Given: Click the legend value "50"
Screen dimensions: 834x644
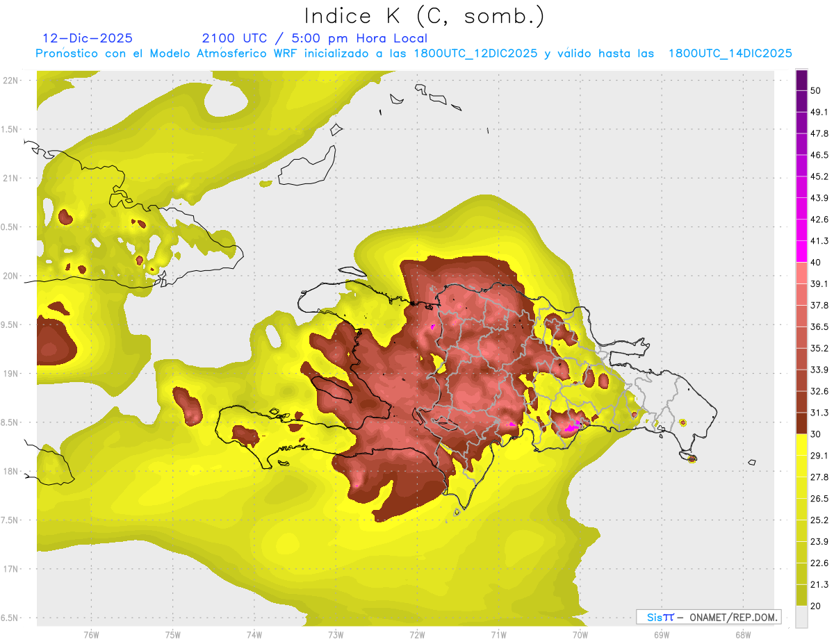Looking at the screenshot, I should pos(816,91).
